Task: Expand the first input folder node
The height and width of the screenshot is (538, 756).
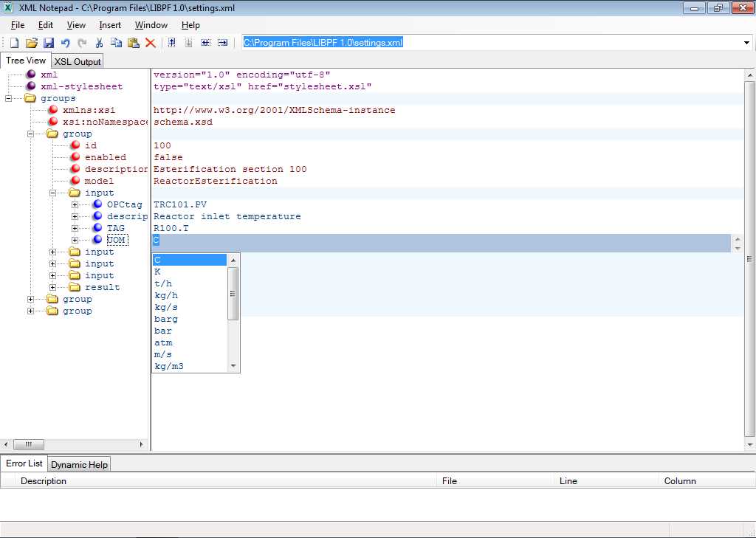Action: [x=52, y=252]
